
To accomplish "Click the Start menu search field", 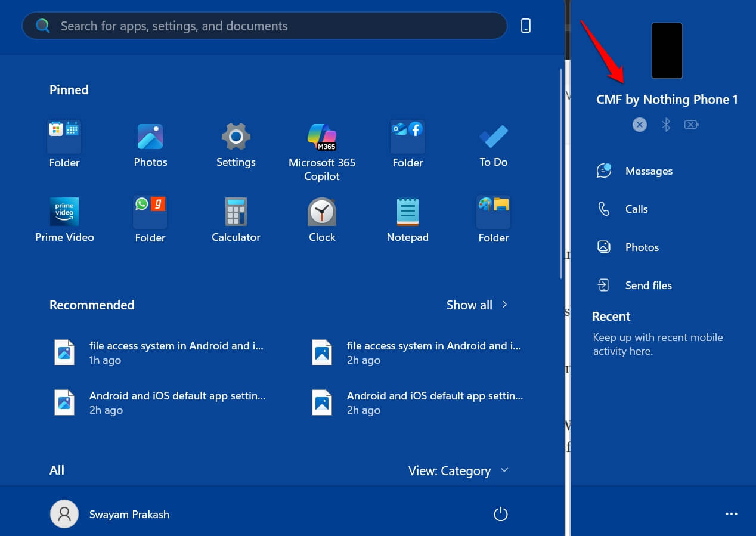I will (x=264, y=26).
